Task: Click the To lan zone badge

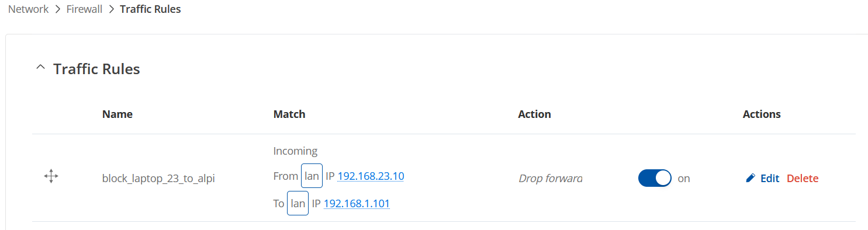Action: [298, 203]
